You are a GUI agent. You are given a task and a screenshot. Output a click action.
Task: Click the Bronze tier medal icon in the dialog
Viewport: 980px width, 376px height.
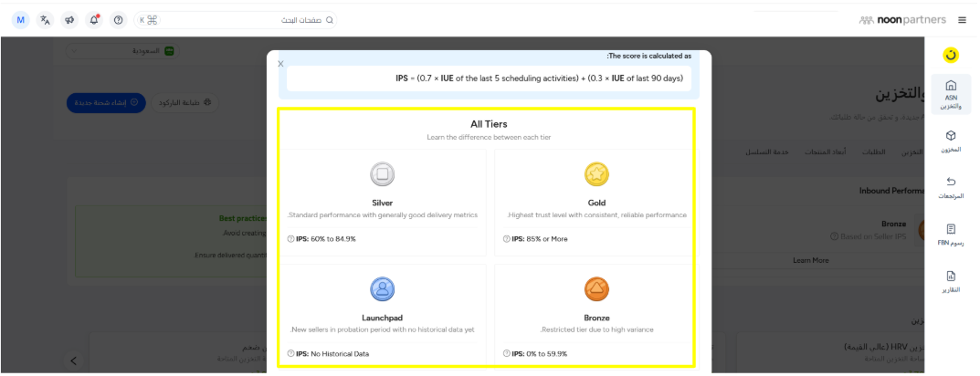[x=596, y=289]
